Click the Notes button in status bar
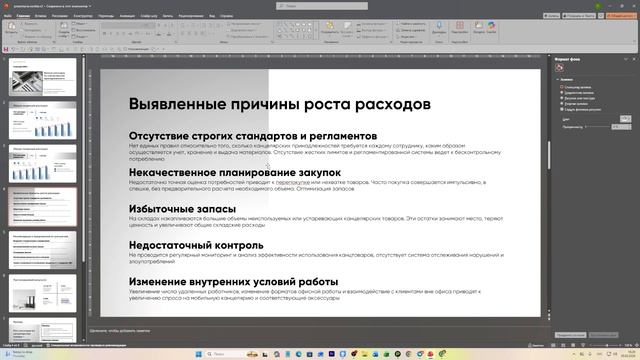 click(x=536, y=345)
